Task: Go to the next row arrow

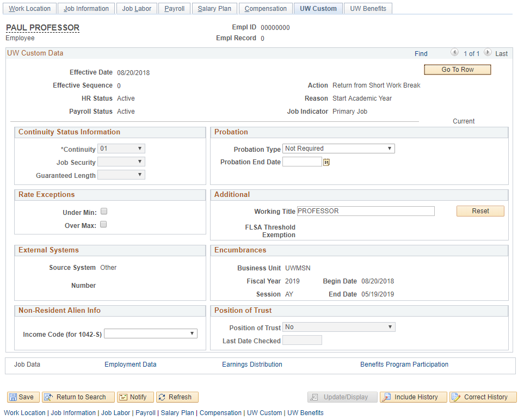Action: [x=488, y=52]
